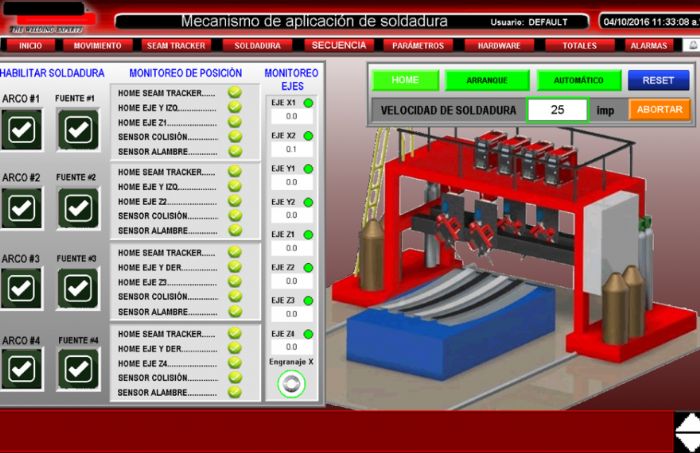Click the blue RESET button
This screenshot has width=700, height=453.
[658, 80]
